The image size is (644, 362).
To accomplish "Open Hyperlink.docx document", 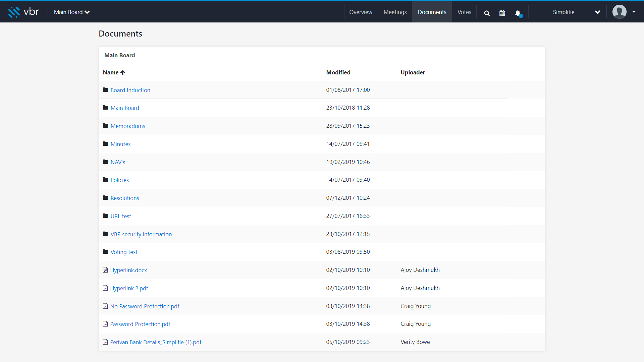I will pyautogui.click(x=128, y=270).
